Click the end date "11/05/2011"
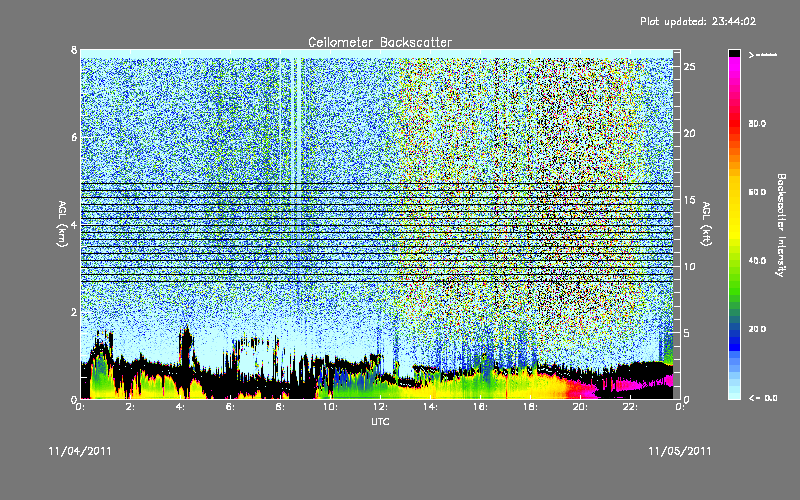The image size is (800, 500). pos(680,451)
